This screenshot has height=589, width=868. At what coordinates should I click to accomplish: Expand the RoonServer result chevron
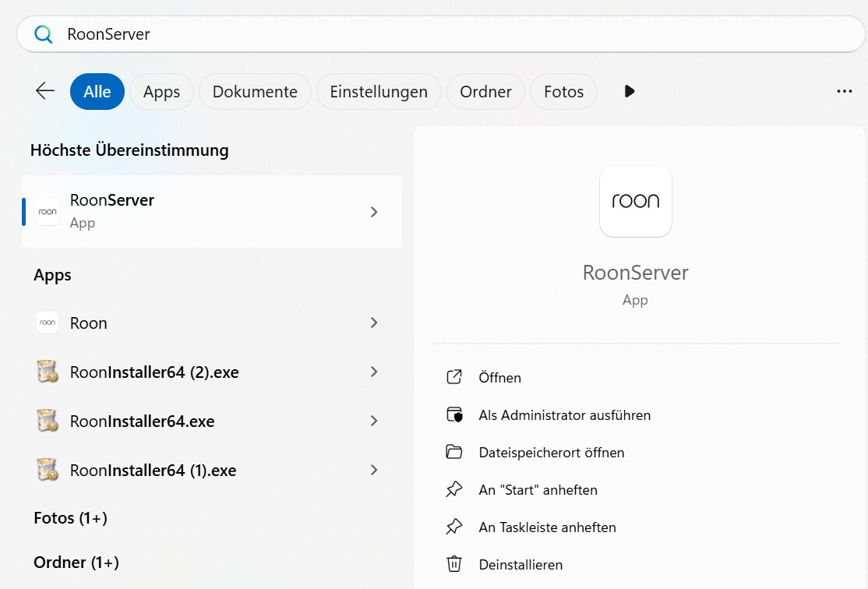click(374, 211)
